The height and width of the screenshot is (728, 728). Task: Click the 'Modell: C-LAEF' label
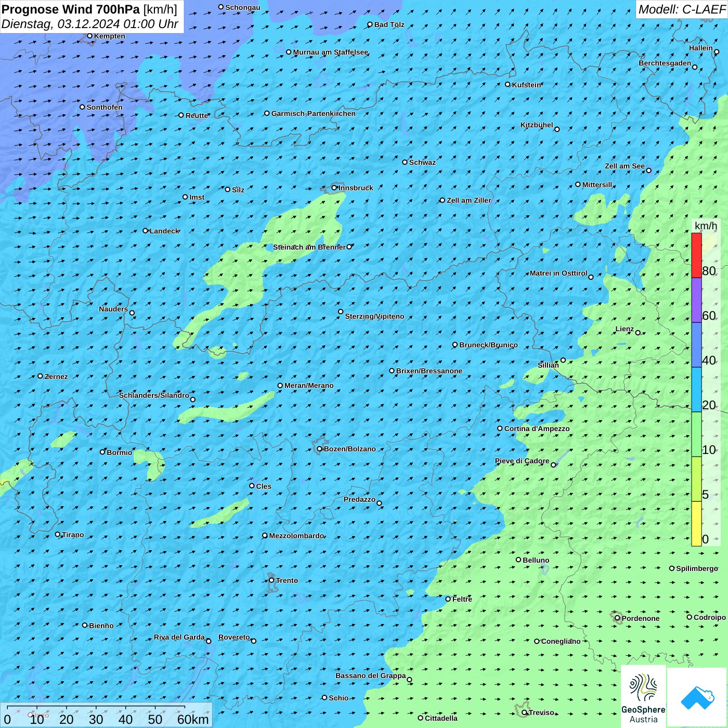[x=681, y=9]
